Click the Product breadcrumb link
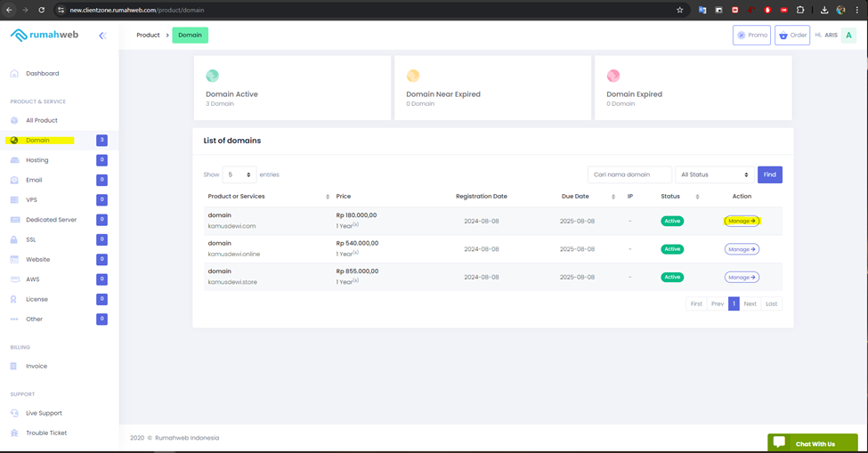The height and width of the screenshot is (453, 868). click(148, 36)
